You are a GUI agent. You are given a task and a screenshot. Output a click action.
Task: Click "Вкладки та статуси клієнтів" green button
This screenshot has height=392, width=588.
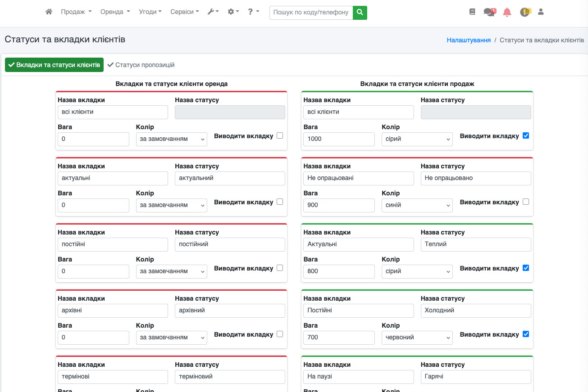(54, 65)
